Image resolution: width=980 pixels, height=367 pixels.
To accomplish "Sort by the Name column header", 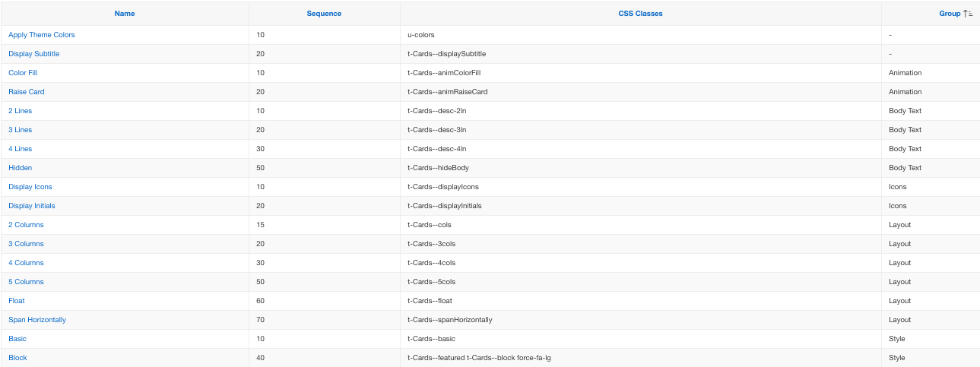I will pyautogui.click(x=125, y=14).
